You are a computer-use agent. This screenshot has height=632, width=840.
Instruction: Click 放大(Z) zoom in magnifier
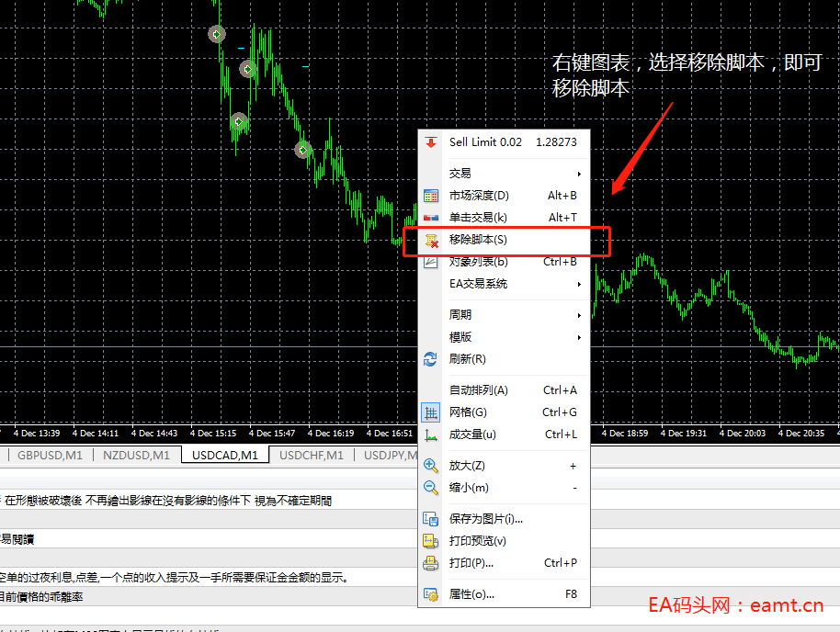pos(430,466)
